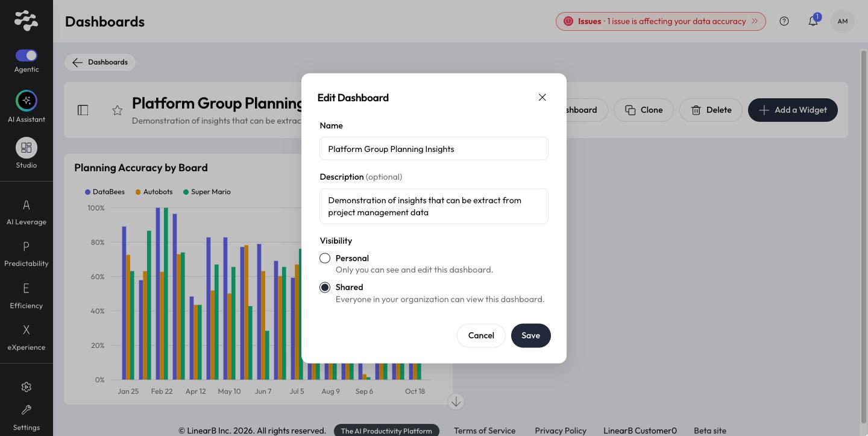Open Settings wrench icon
The image size is (868, 436).
[27, 410]
